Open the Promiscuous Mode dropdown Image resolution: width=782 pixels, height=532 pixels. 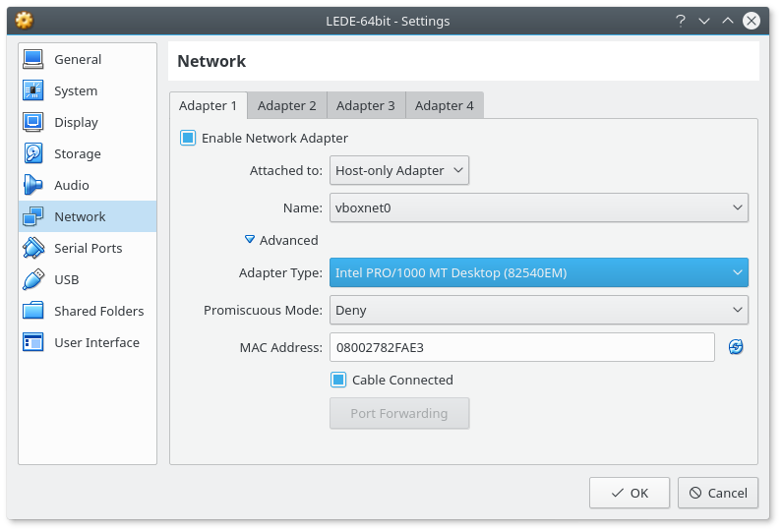tap(538, 310)
